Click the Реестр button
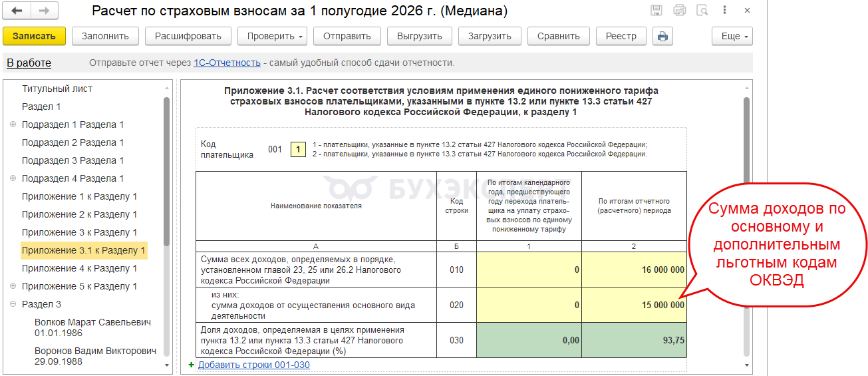The image size is (868, 376). click(621, 36)
